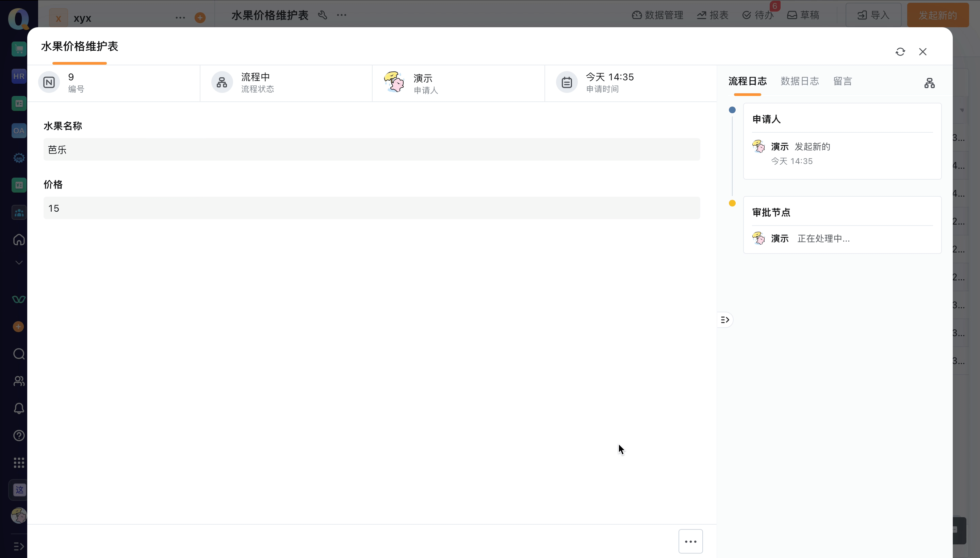Screen dimensions: 980x558
Task: Click the orange plus icon in sidebar
Action: pyautogui.click(x=18, y=327)
